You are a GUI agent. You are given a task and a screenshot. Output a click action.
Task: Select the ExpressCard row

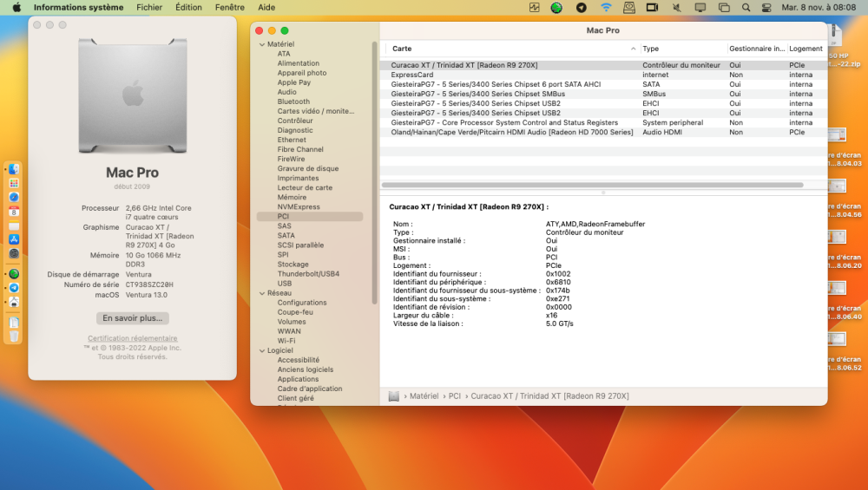[x=603, y=75]
